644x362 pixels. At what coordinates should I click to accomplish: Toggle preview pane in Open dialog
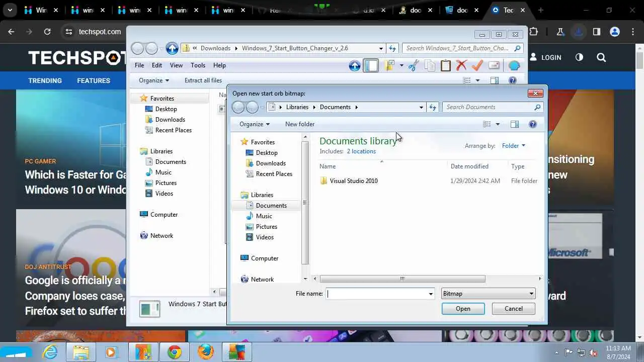(515, 124)
